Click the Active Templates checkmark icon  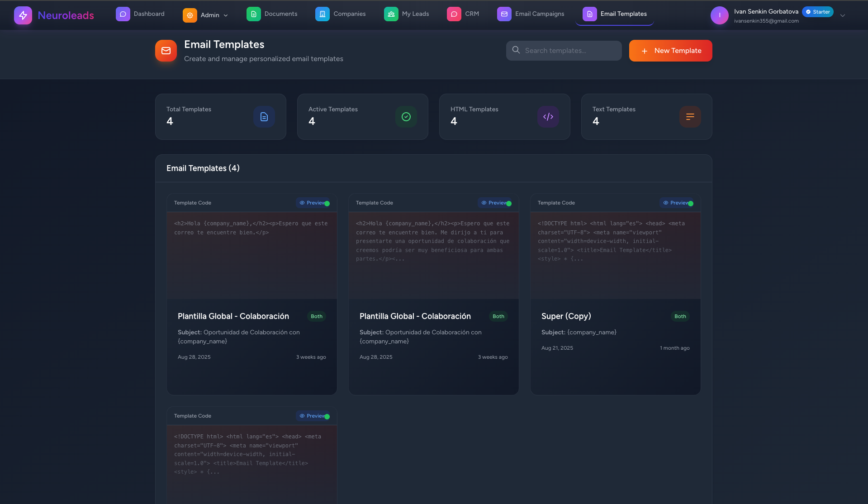tap(406, 117)
